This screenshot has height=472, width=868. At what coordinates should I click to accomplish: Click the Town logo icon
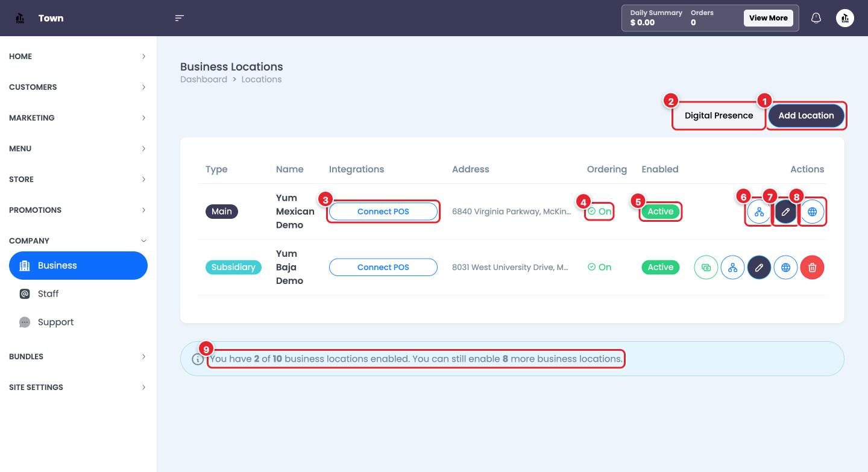tap(20, 18)
